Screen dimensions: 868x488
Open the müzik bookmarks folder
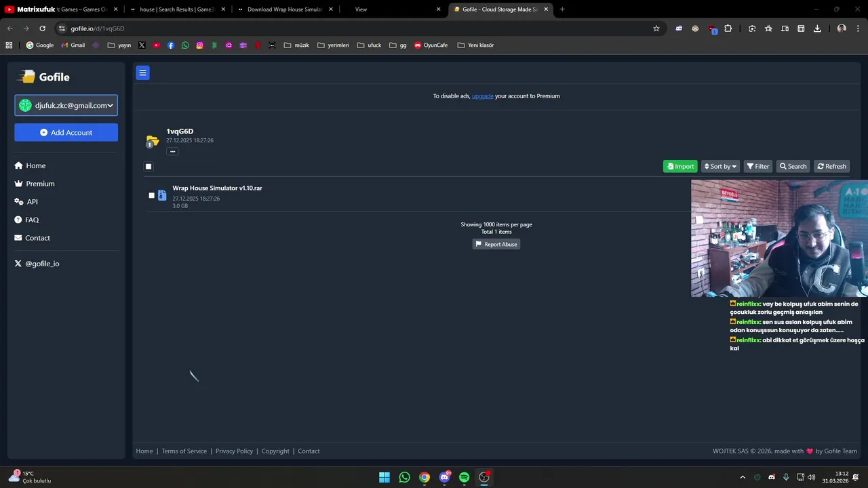[x=296, y=45]
